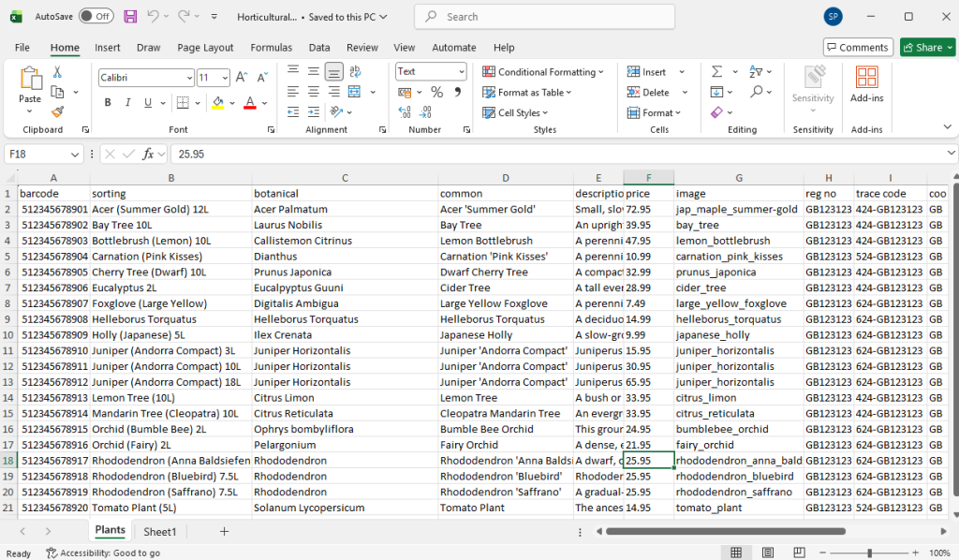
Task: Toggle Underline formatting
Action: 148,102
